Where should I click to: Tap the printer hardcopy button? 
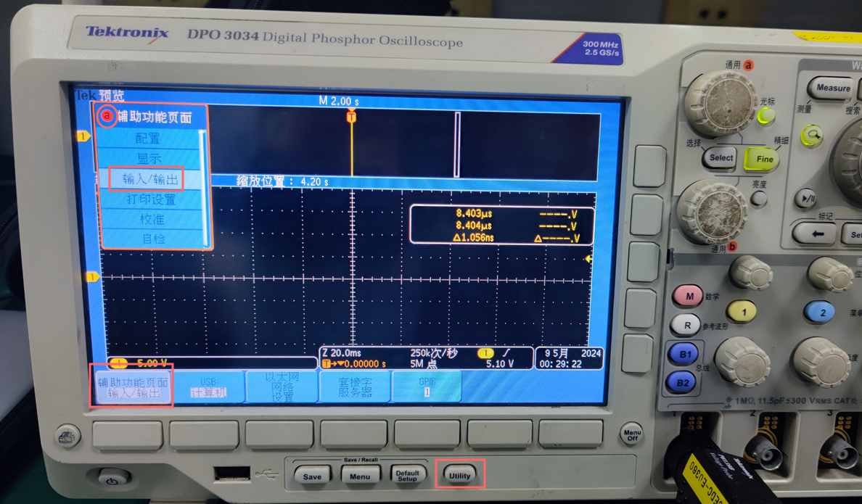[67, 437]
